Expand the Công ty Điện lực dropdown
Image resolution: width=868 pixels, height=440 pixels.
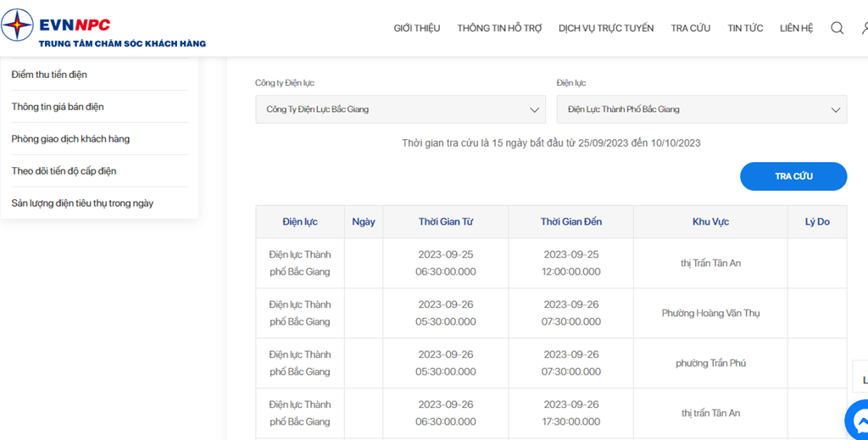pyautogui.click(x=400, y=109)
